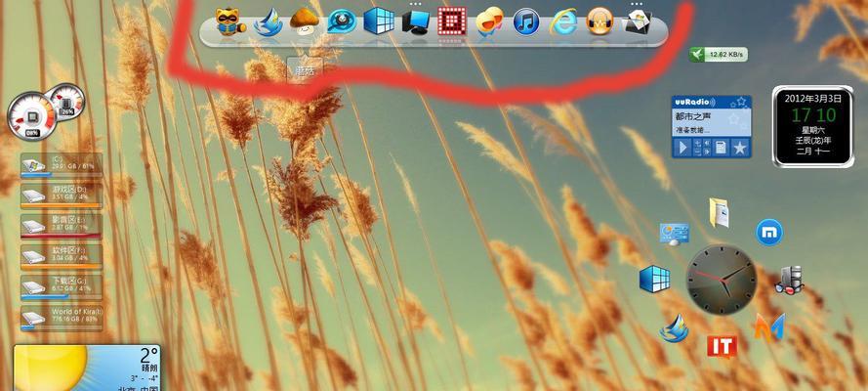Open the 影音区(E:) drive entry

click(62, 226)
